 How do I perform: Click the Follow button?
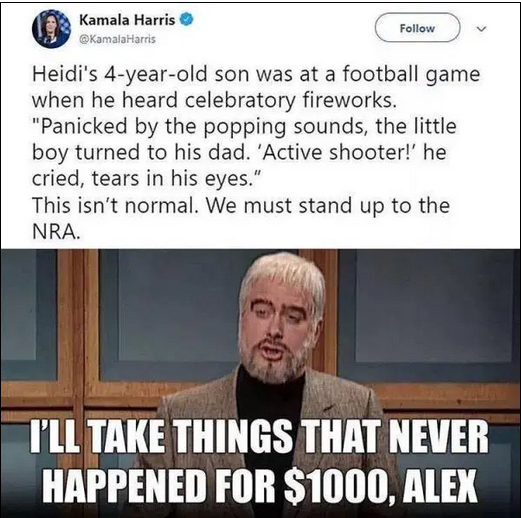[x=417, y=28]
